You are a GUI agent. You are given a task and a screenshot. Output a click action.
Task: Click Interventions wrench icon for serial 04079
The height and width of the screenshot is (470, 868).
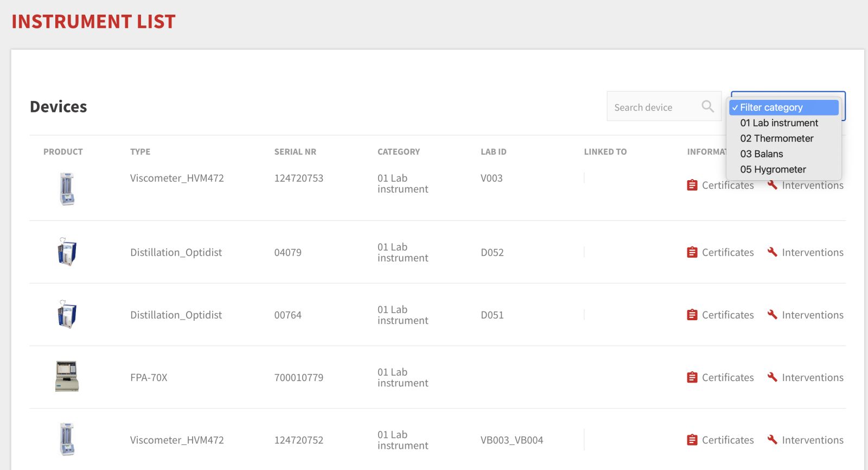[773, 252]
